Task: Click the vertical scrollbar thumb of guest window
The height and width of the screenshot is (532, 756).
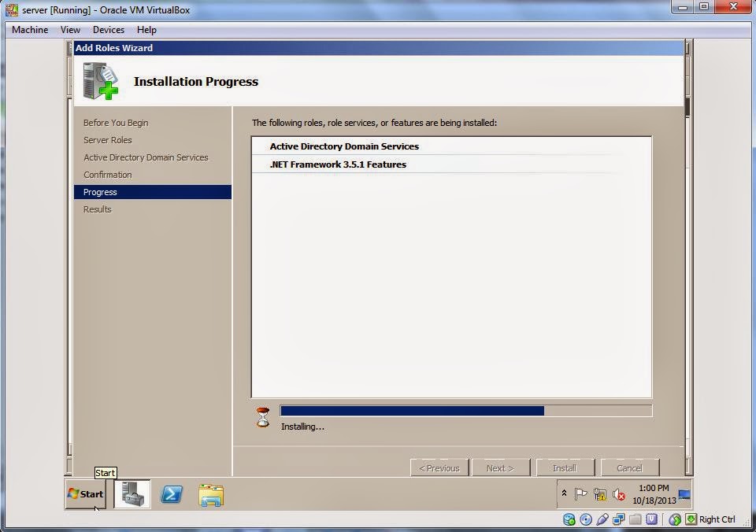Action: (687, 106)
